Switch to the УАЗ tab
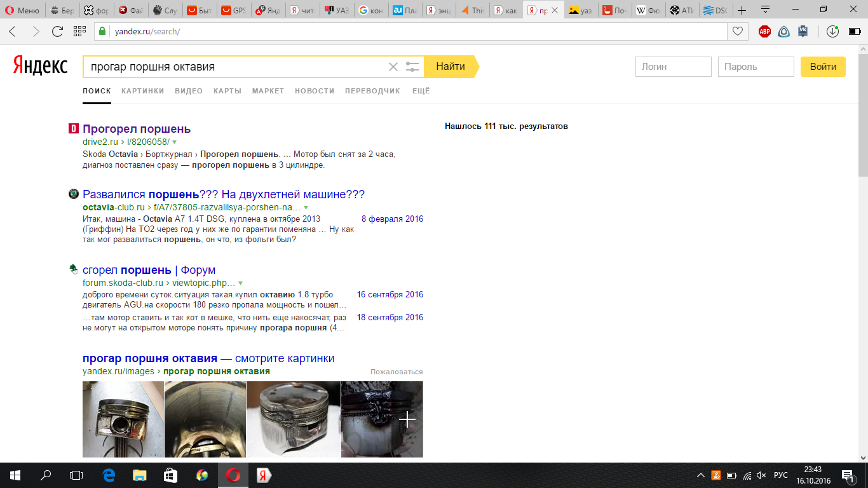This screenshot has width=868, height=488. [336, 10]
